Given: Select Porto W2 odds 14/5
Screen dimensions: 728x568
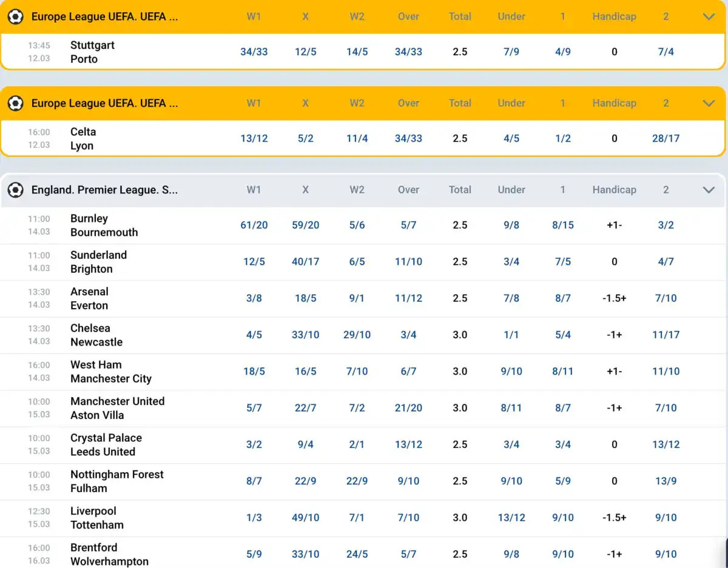Looking at the screenshot, I should pos(357,52).
